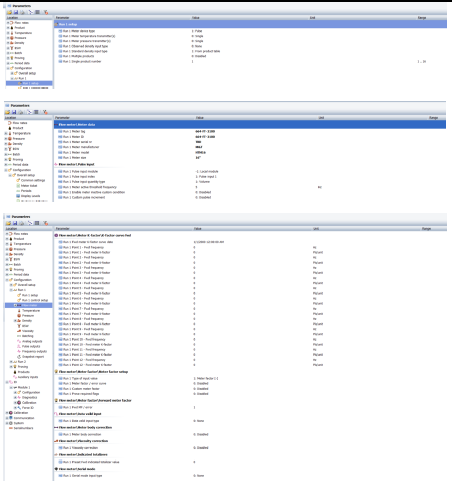Click the save disk icon in bottom panel toolbar

15,223
